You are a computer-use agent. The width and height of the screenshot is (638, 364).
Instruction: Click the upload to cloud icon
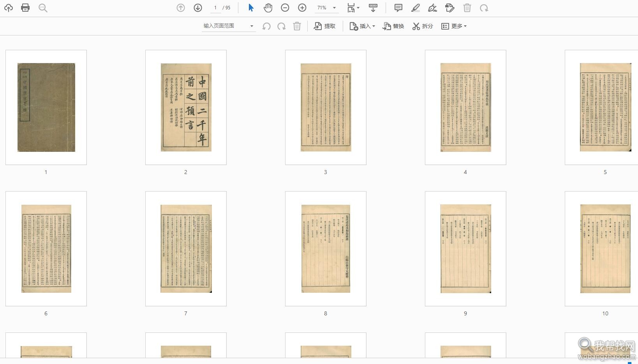click(9, 8)
